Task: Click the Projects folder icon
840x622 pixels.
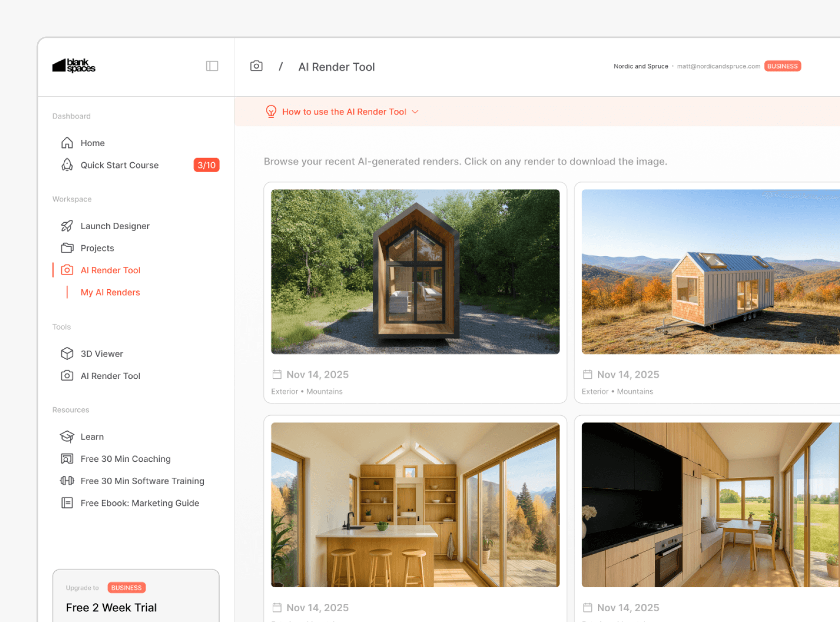Action: (67, 248)
